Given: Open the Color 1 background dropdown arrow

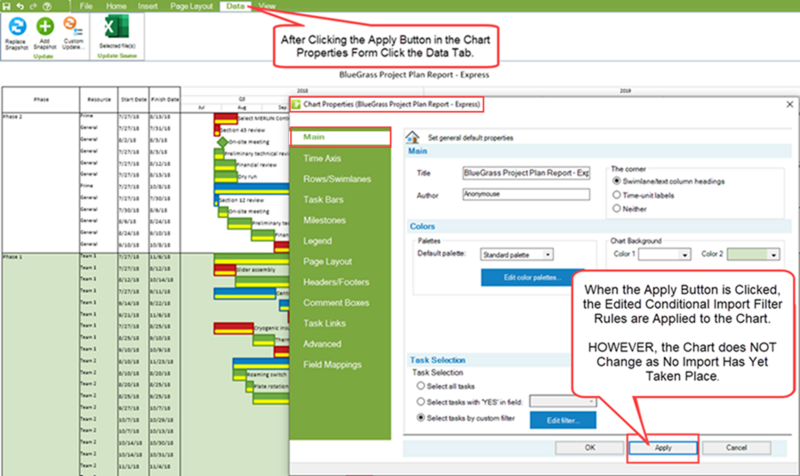Looking at the screenshot, I should tap(684, 254).
